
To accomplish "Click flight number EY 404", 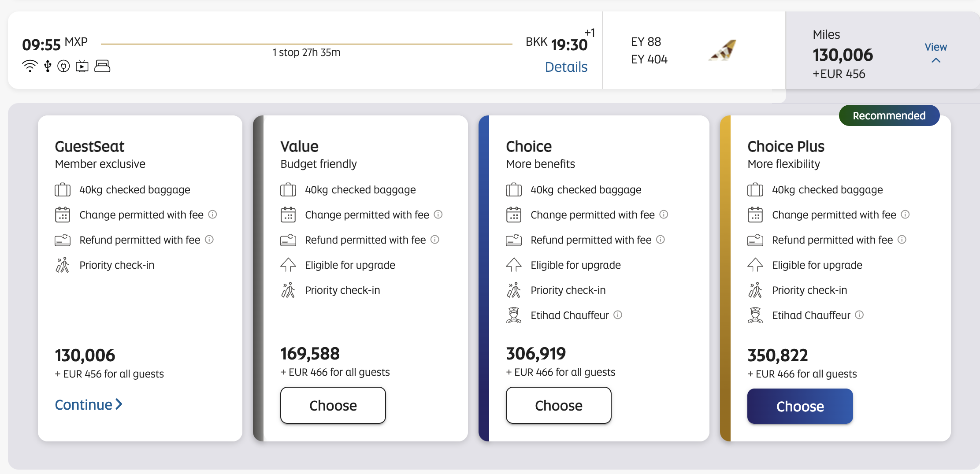I will [x=649, y=59].
